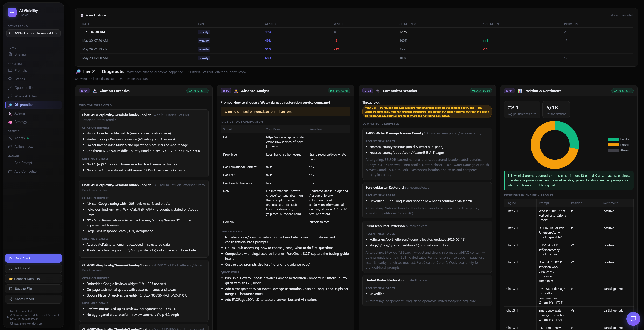Click the Briefing document icon

click(x=10, y=55)
